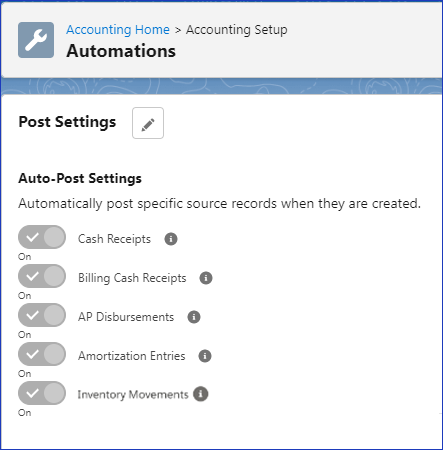
Task: View info icon beside Inventory Movements
Action: click(201, 394)
